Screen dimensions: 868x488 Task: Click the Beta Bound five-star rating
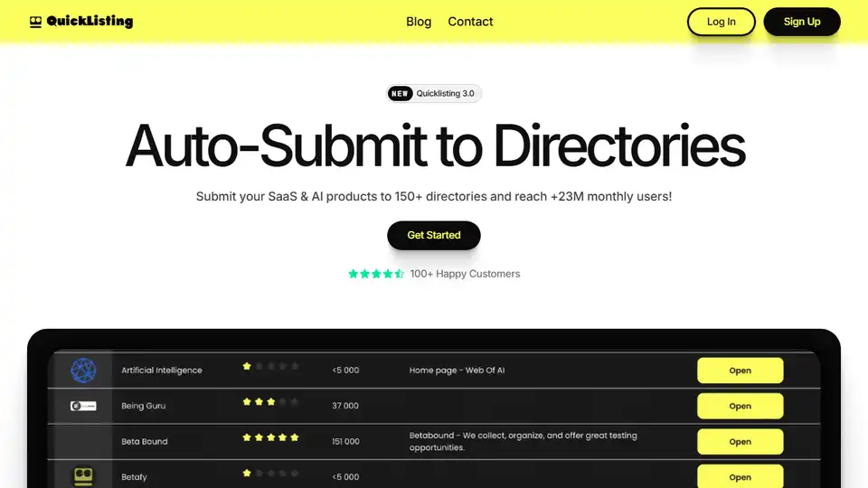point(269,437)
